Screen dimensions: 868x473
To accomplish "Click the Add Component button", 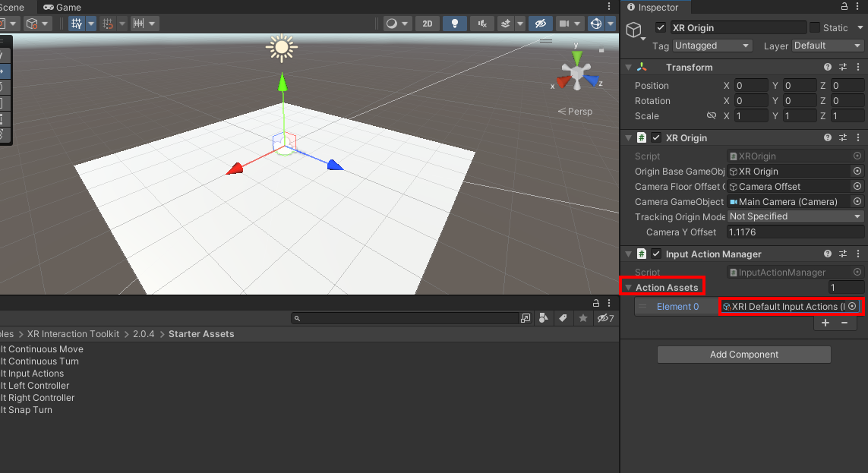I will coord(743,354).
